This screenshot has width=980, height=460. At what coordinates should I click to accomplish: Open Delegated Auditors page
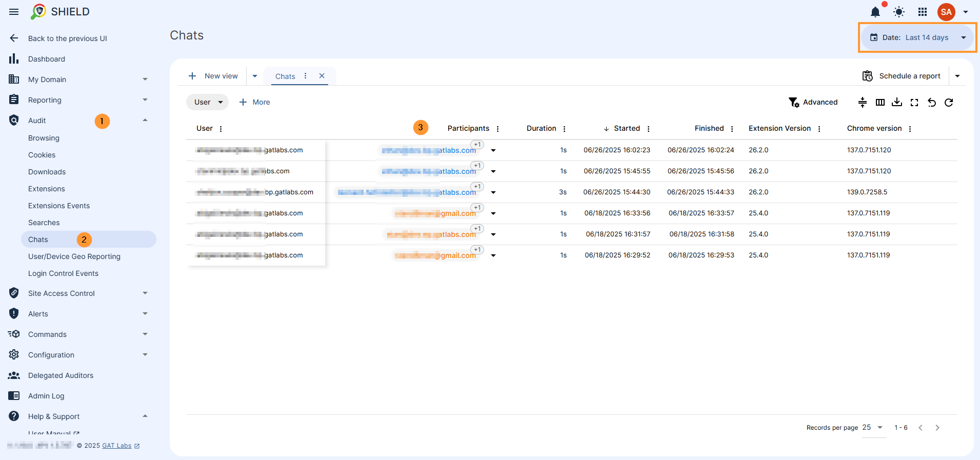point(61,375)
